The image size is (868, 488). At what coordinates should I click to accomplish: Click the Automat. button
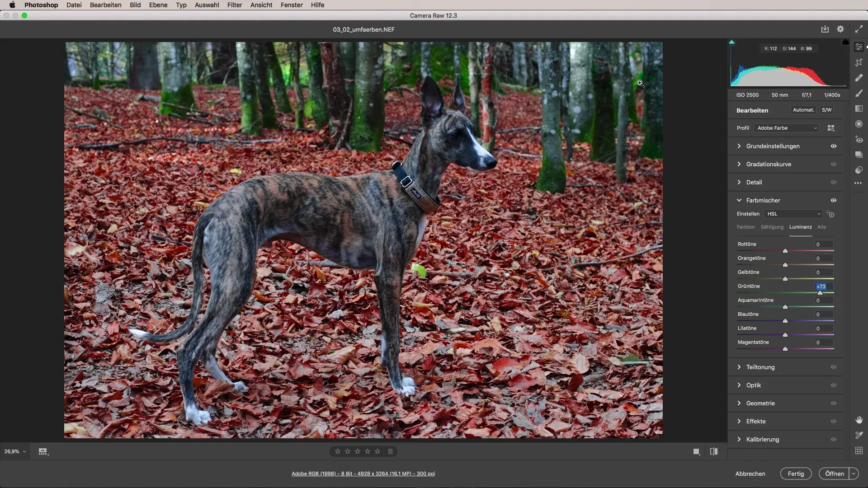click(803, 110)
